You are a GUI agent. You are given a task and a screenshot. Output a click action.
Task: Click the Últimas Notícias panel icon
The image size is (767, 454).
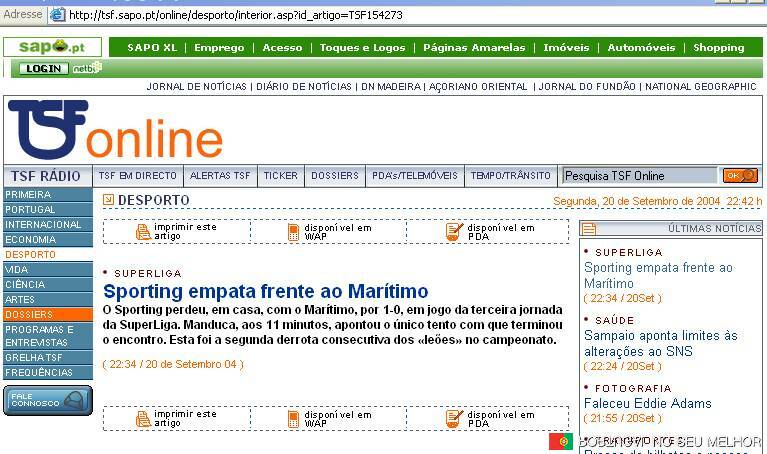click(x=589, y=229)
